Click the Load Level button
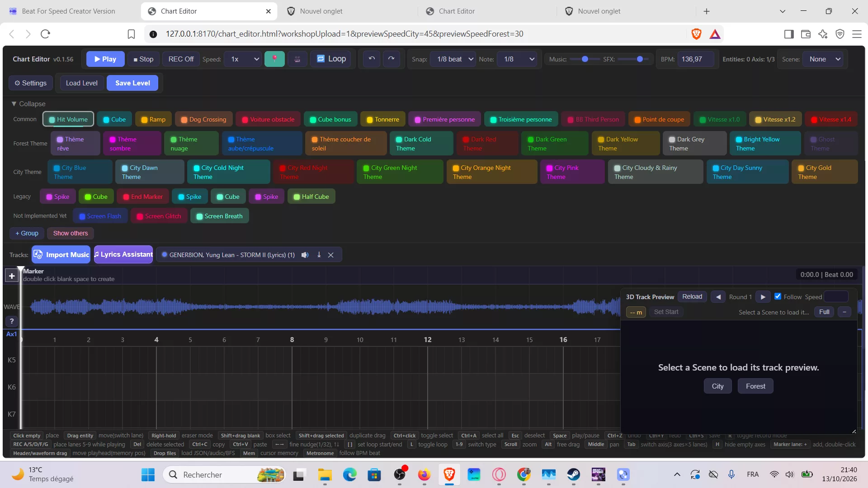The width and height of the screenshot is (868, 488). coord(81,83)
